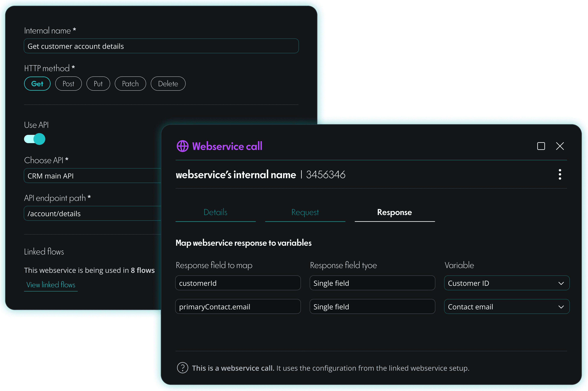The width and height of the screenshot is (588, 391).
Task: Select the Delete HTTP method
Action: click(168, 84)
